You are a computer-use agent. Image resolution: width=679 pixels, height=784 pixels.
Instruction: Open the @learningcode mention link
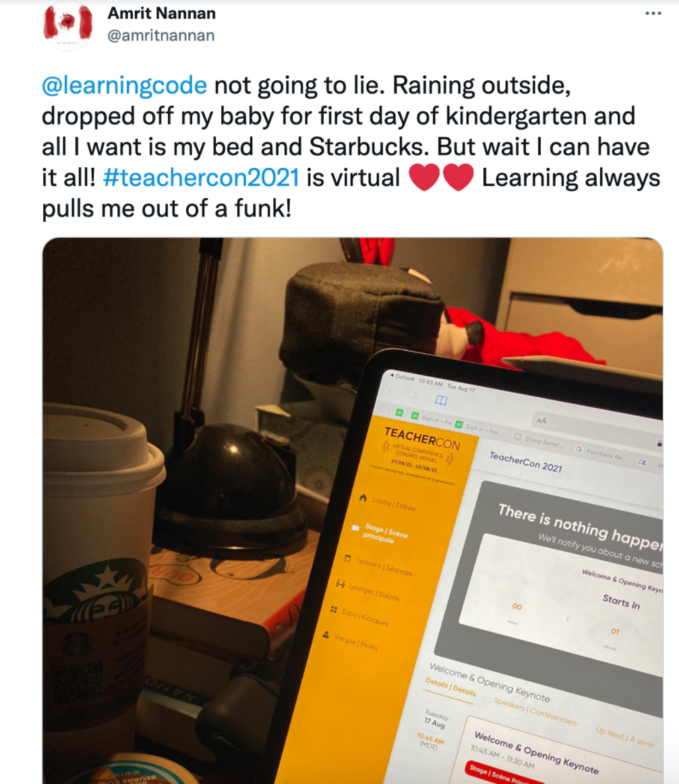point(124,85)
